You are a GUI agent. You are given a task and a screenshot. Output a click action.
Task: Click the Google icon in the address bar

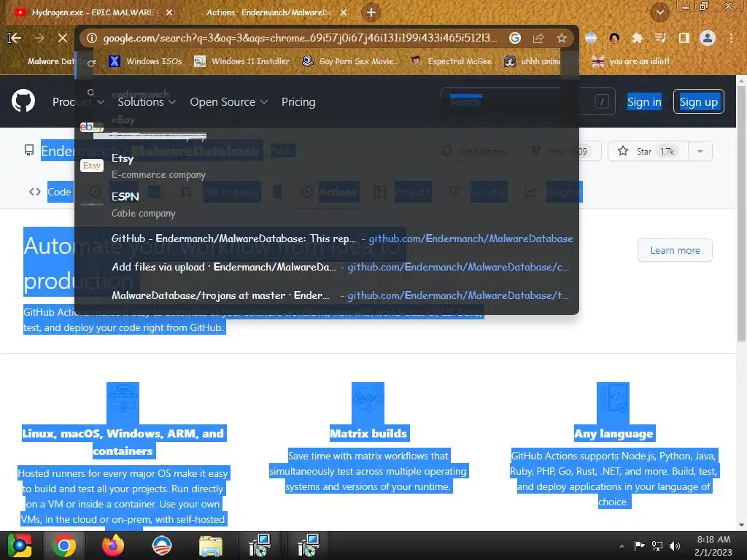tap(515, 38)
